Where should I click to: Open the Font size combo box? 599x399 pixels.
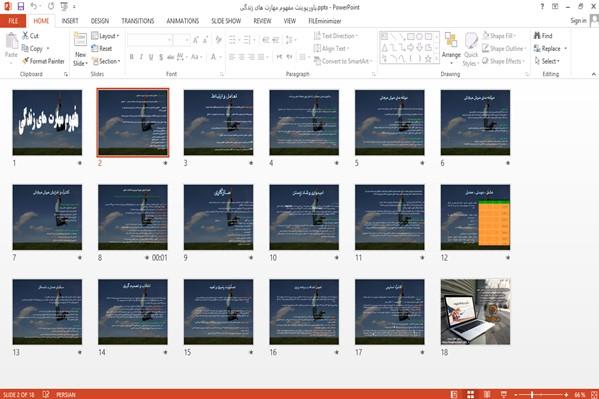(181, 40)
